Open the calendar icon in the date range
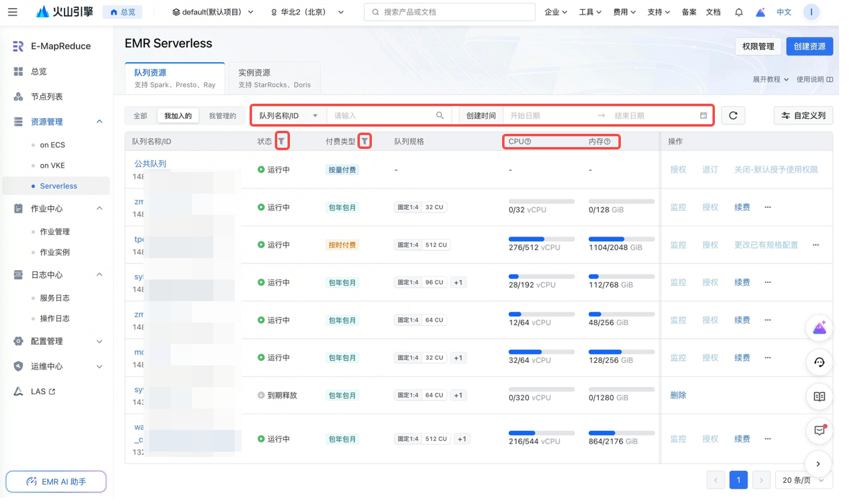The height and width of the screenshot is (504, 868). (703, 116)
